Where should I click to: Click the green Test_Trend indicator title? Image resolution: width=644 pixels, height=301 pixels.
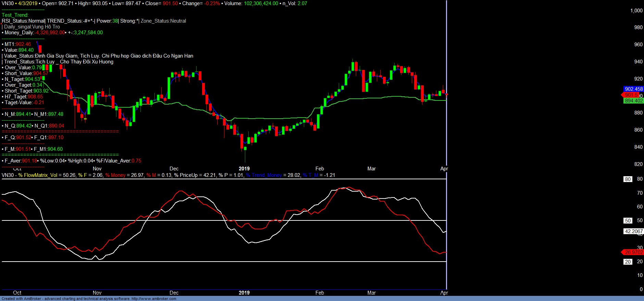click(15, 15)
